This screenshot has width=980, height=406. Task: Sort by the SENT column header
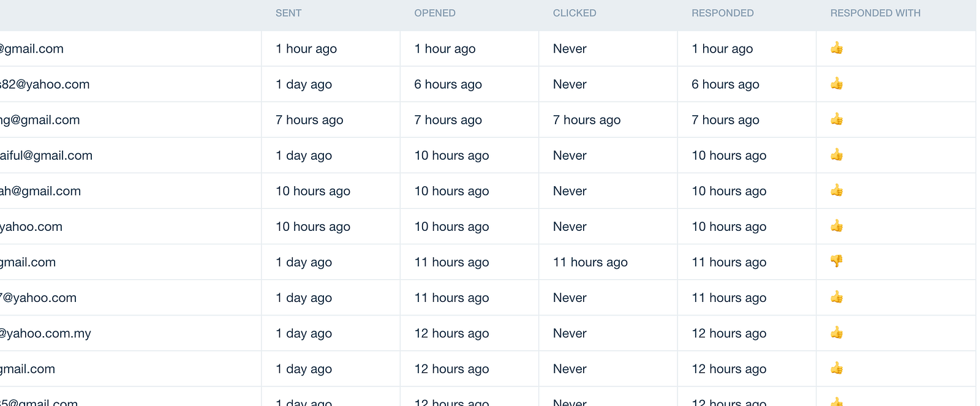click(288, 13)
